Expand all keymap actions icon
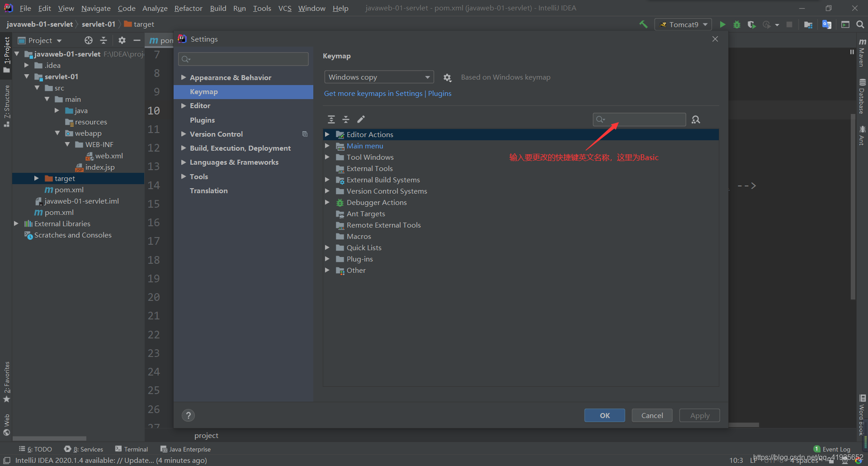868x466 pixels. pos(331,119)
